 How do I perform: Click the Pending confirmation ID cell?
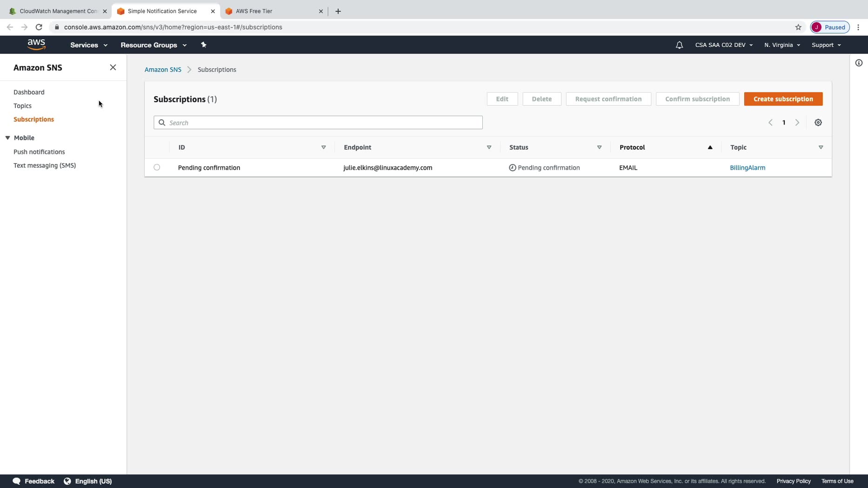pyautogui.click(x=209, y=168)
